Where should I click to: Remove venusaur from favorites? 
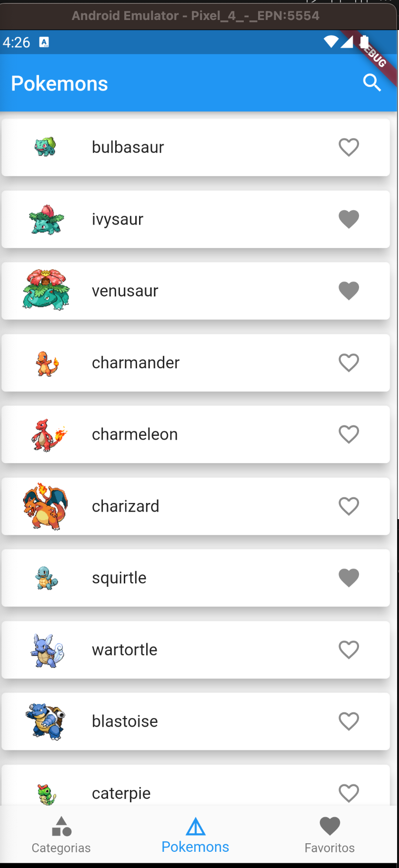pyautogui.click(x=349, y=291)
